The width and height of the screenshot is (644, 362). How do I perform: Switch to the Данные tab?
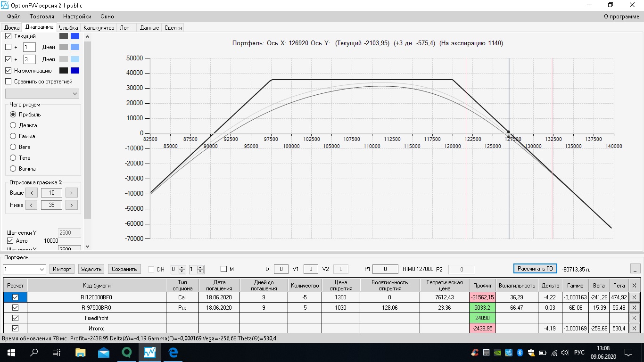[149, 28]
